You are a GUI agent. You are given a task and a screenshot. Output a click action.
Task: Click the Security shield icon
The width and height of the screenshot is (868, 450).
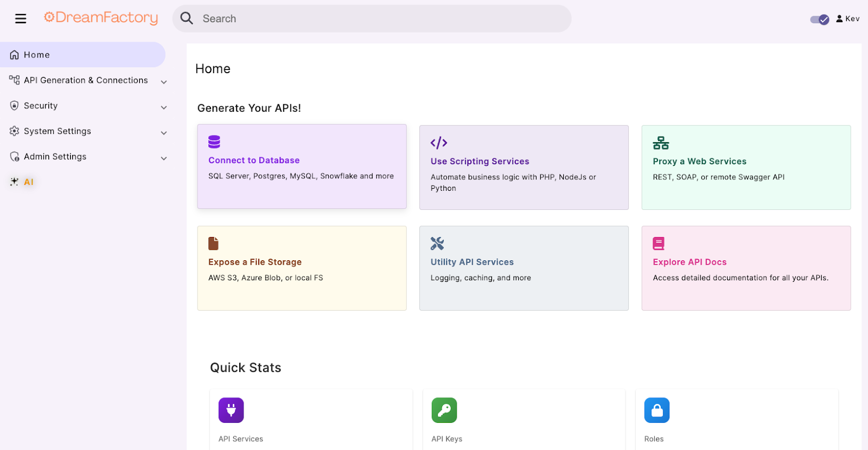click(x=15, y=106)
